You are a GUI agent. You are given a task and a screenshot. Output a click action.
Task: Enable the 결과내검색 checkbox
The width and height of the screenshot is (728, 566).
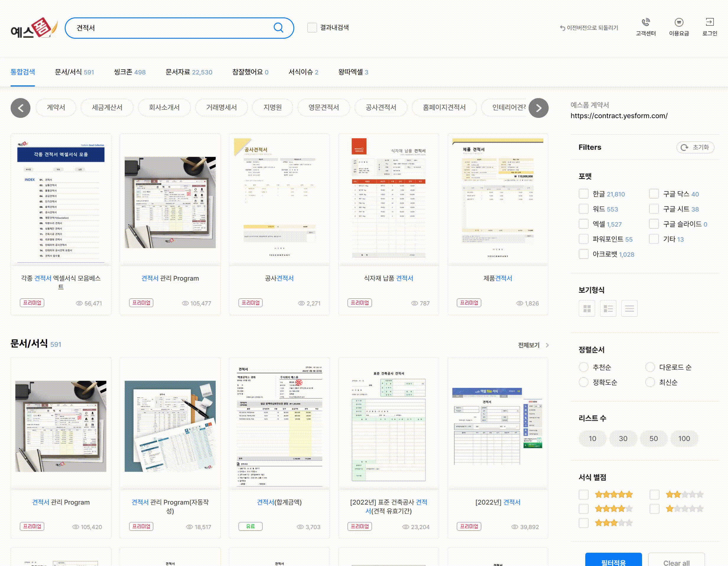(312, 28)
